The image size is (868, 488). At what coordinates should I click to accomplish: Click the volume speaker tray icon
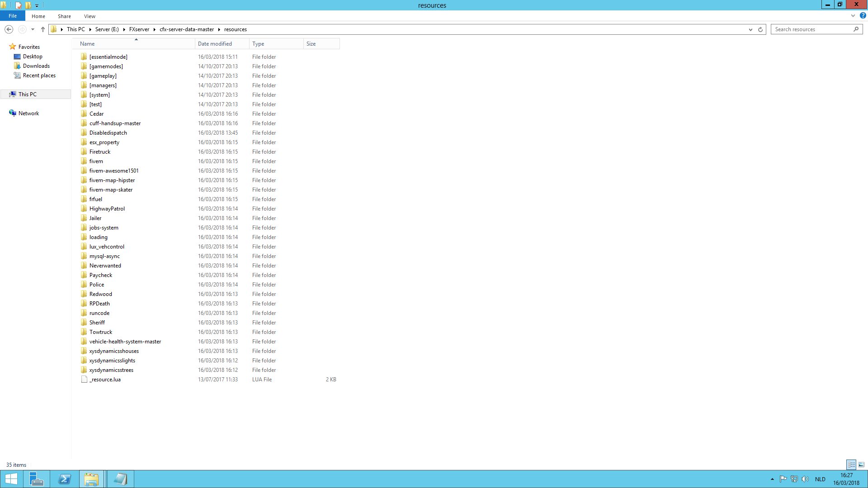[x=805, y=479]
